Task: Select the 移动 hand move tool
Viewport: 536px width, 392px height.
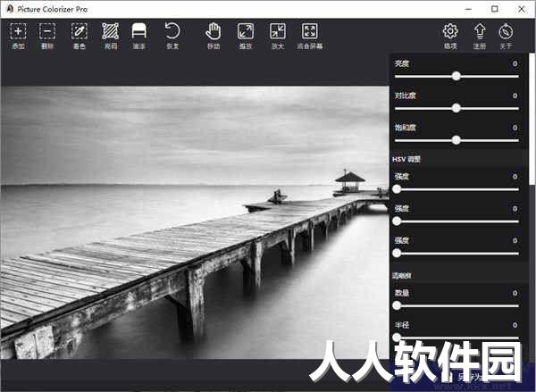Action: coord(214,36)
